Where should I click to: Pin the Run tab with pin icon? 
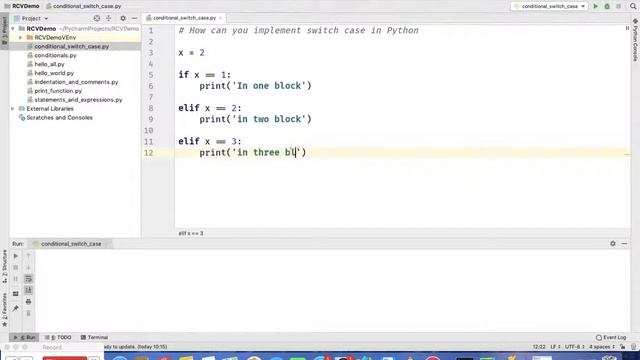[16, 309]
